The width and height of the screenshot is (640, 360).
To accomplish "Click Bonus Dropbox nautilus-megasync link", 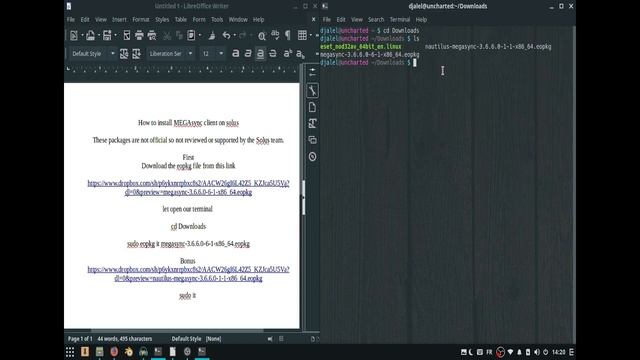I will tap(188, 274).
